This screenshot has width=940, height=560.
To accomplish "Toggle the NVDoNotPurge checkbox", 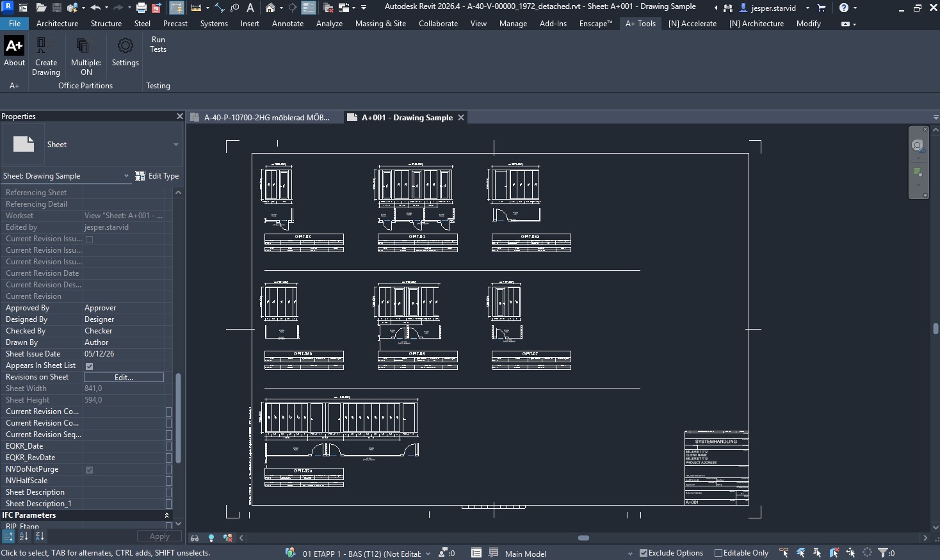I will point(89,470).
